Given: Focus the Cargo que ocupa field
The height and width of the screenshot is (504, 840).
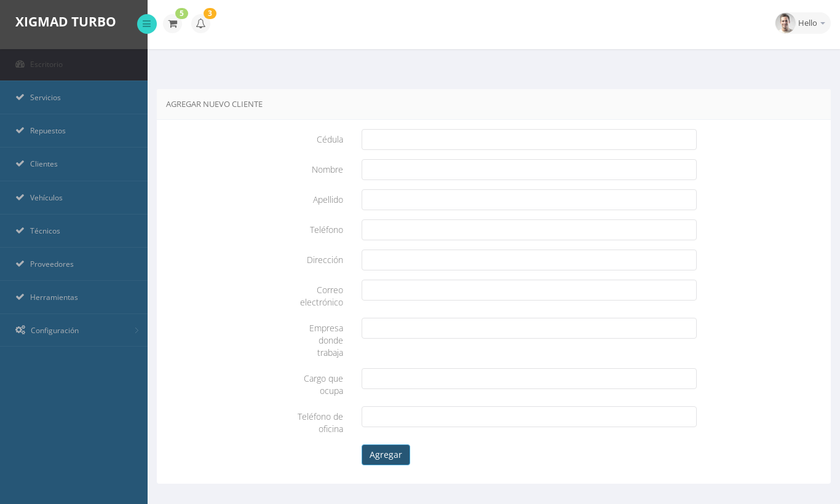Looking at the screenshot, I should [529, 379].
